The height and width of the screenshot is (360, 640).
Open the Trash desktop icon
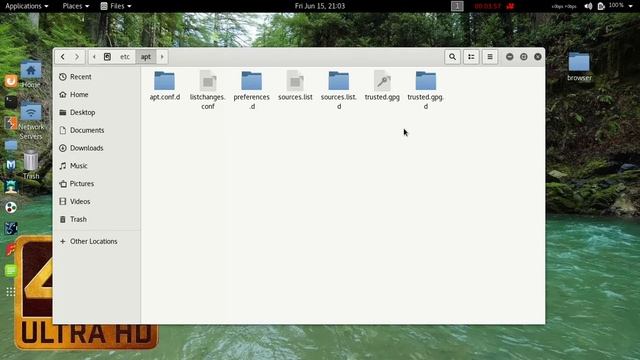pos(31,165)
